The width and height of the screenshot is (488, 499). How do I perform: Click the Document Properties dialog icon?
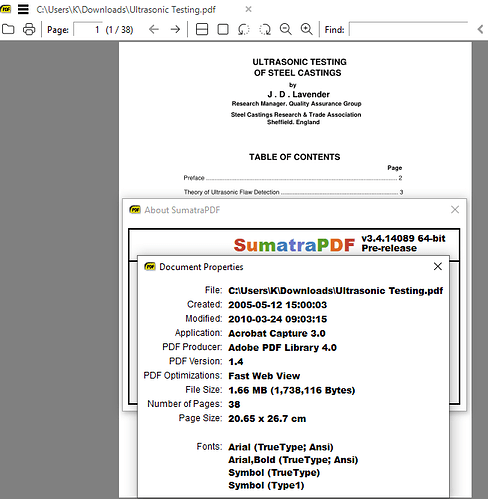(150, 267)
